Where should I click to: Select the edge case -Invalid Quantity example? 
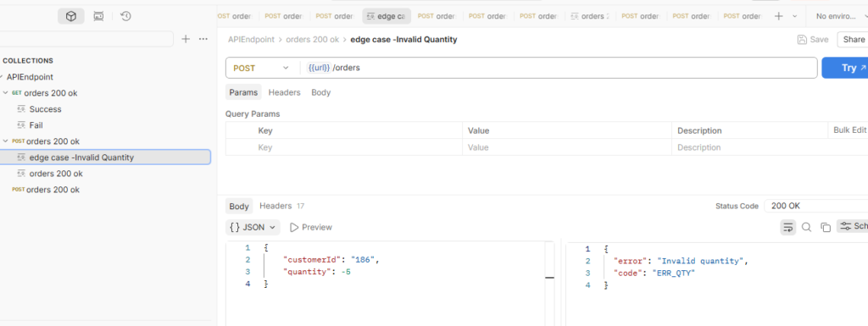105,157
